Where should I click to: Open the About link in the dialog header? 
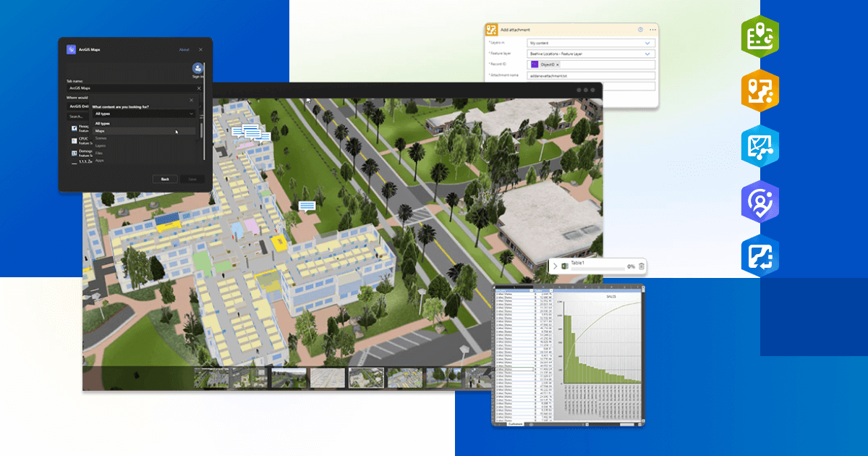(x=184, y=50)
